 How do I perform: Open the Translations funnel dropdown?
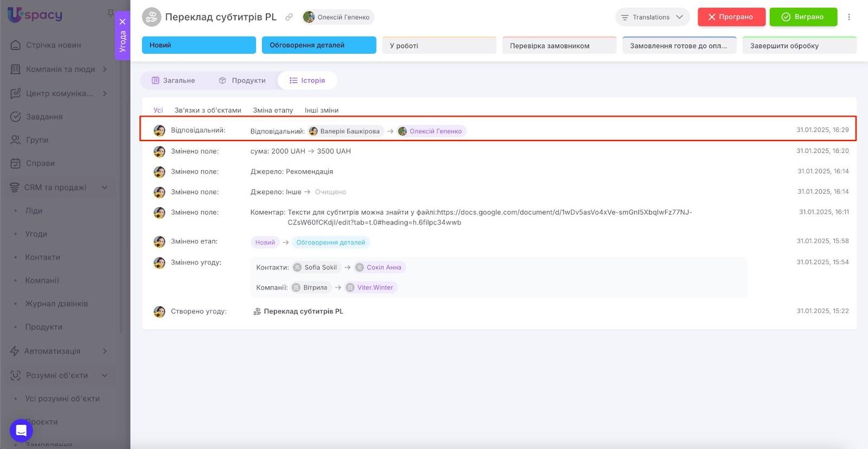pos(652,17)
